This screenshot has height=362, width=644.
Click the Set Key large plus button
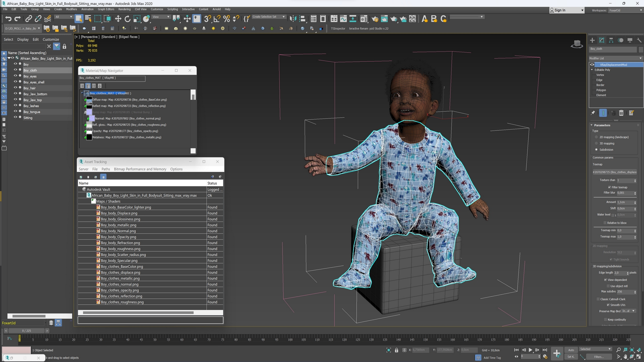556,353
